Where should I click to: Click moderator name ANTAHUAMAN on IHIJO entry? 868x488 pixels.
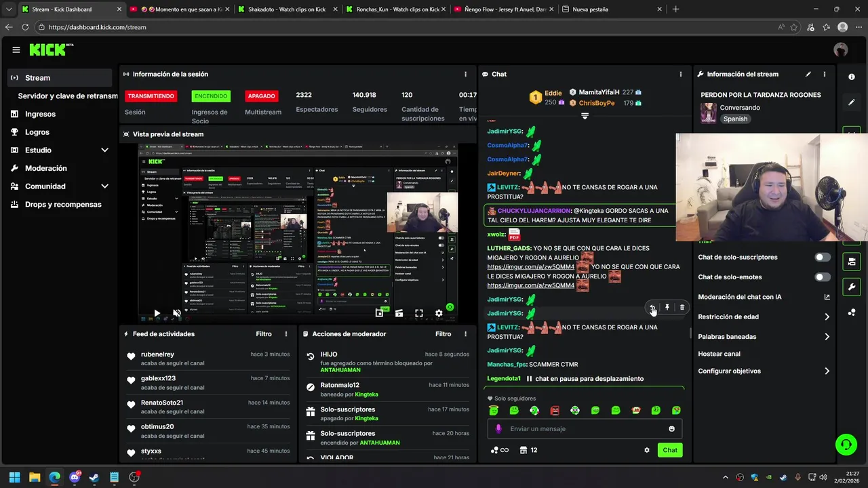pyautogui.click(x=340, y=370)
